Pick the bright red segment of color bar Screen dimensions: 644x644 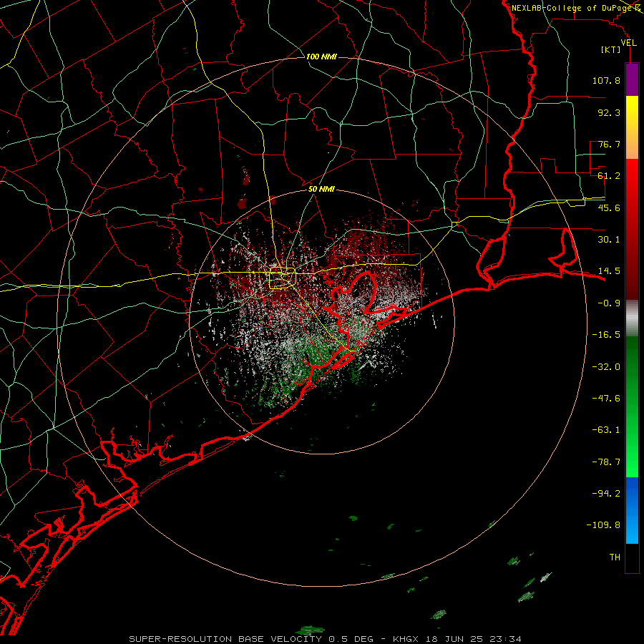point(632,177)
